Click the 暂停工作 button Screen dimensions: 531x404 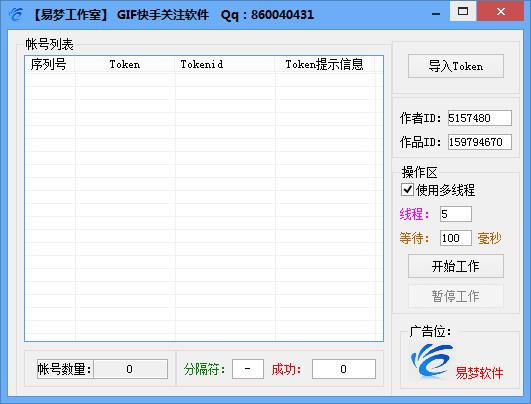point(455,296)
